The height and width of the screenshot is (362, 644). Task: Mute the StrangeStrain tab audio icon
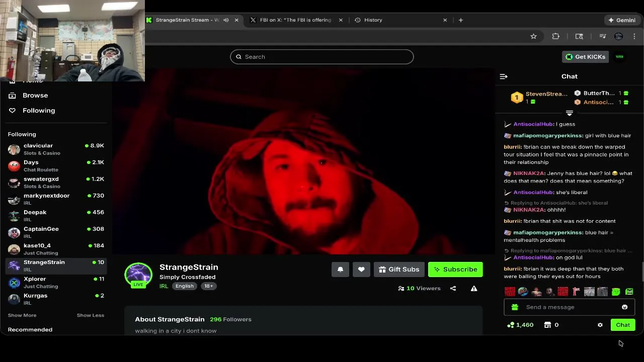point(226,20)
